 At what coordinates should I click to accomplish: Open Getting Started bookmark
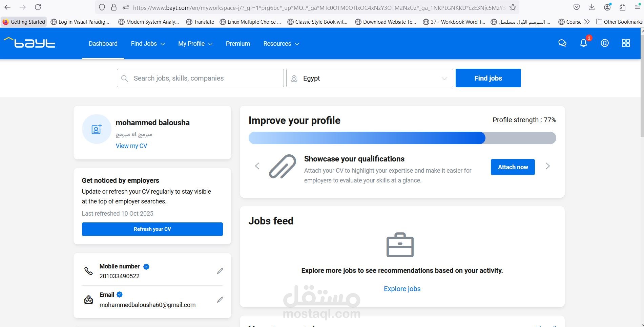point(24,22)
